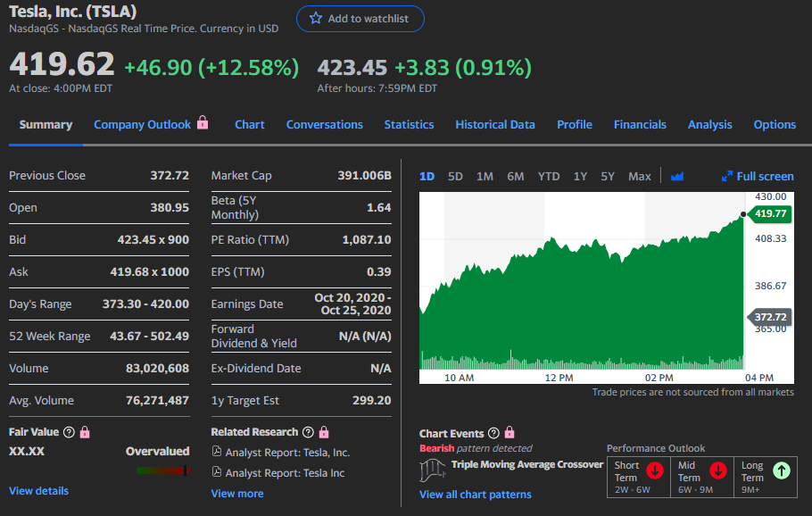Image resolution: width=812 pixels, height=516 pixels.
Task: Switch to the Summary tab
Action: click(46, 125)
